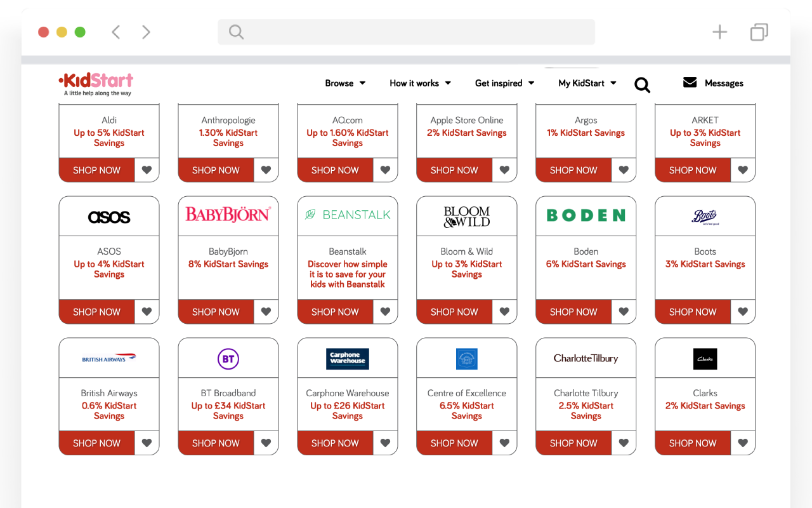Expand the Get inspired menu
812x508 pixels.
tap(504, 83)
